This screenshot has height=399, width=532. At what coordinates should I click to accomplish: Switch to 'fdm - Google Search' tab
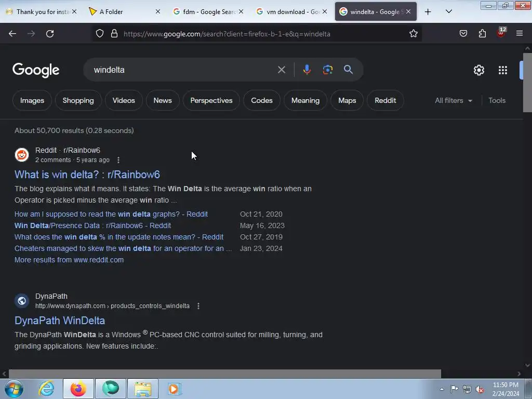(208, 12)
